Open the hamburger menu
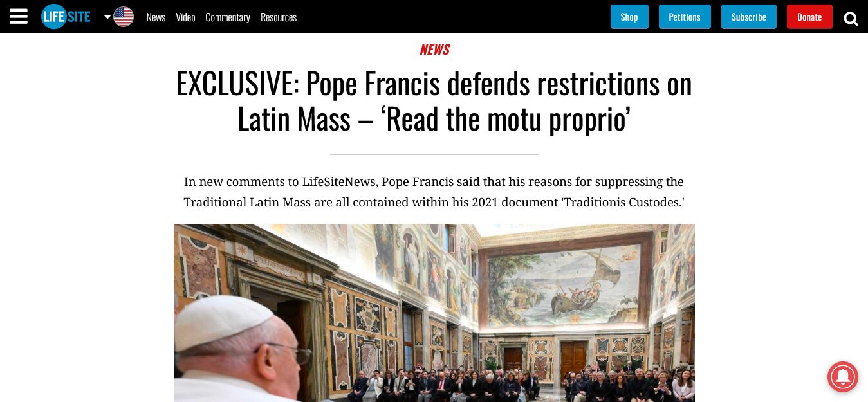This screenshot has width=868, height=402. 19,17
